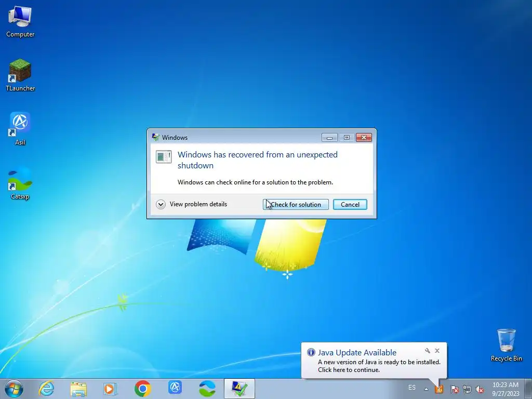Show hidden tray icons arrow
Image resolution: width=532 pixels, height=399 pixels.
pyautogui.click(x=426, y=389)
